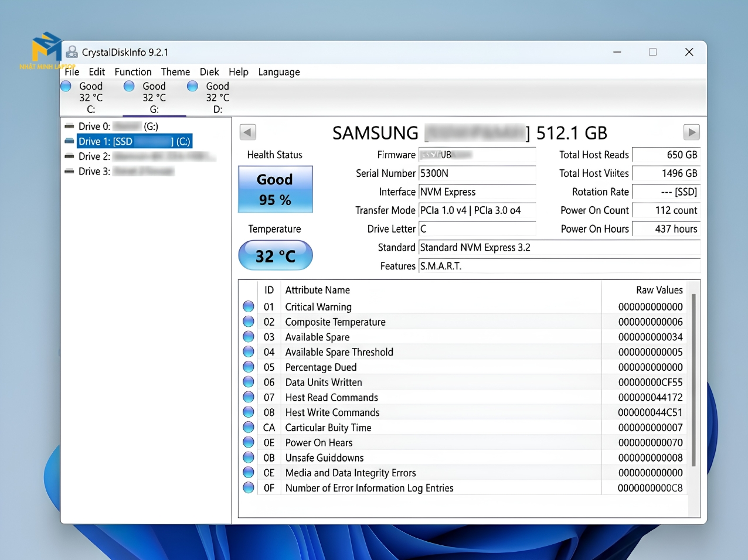Click the Good 95 % health status button
Viewport: 748px width, 560px height.
click(275, 189)
